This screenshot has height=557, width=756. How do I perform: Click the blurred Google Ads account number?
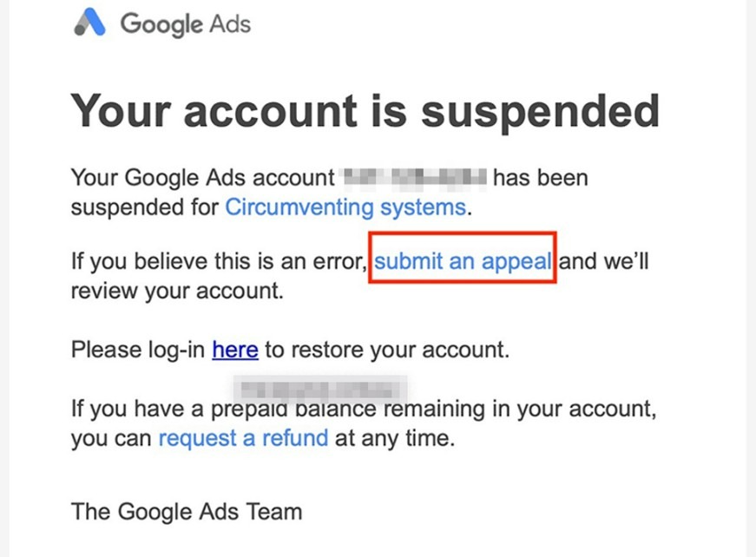point(413,179)
